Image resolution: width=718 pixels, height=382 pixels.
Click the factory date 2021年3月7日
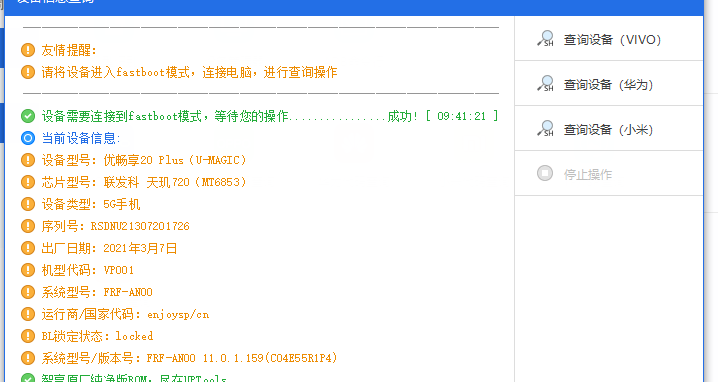pos(140,248)
